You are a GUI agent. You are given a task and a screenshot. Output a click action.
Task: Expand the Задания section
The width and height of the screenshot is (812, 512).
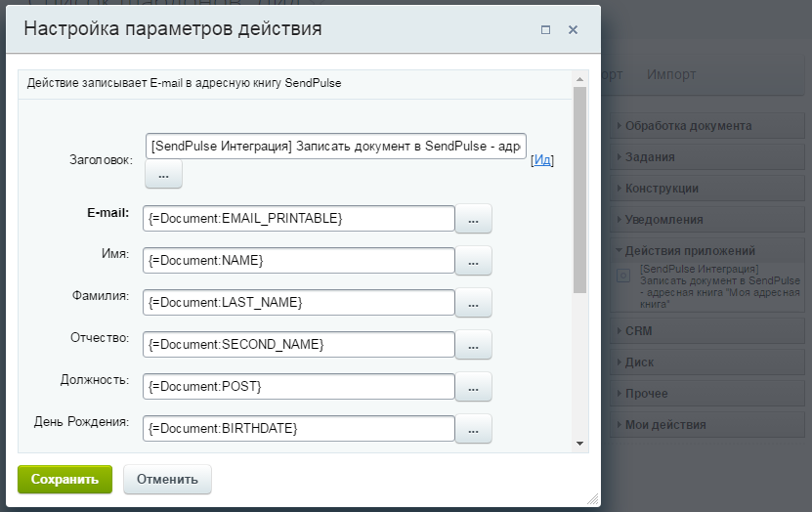[650, 156]
